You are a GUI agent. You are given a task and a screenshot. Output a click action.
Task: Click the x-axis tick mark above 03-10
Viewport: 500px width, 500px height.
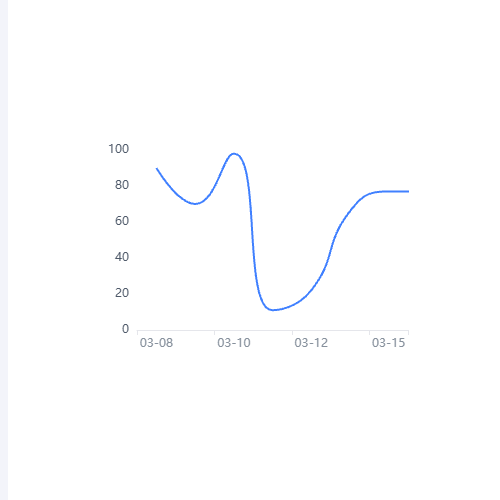coord(214,332)
